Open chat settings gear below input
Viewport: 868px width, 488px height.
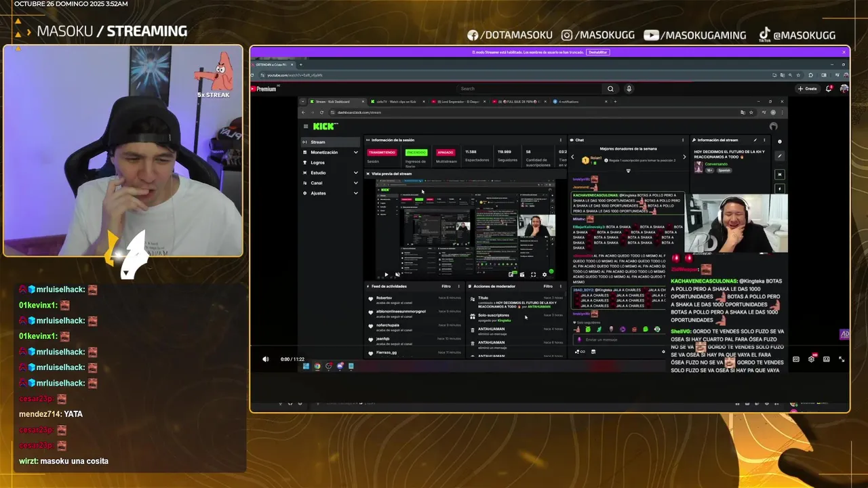(x=663, y=352)
